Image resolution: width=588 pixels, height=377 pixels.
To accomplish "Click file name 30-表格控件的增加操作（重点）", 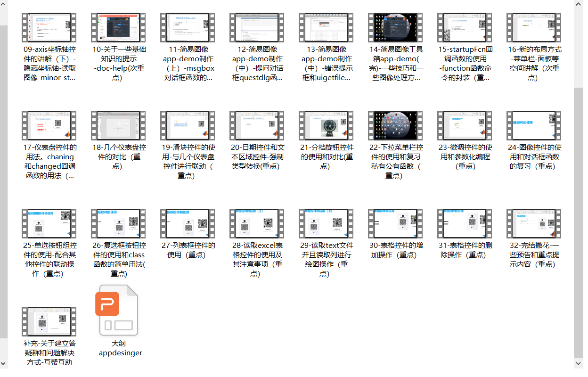I will tap(395, 250).
